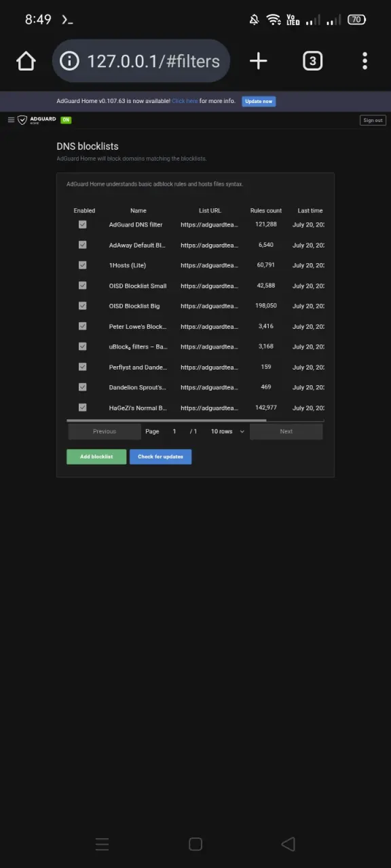Viewport: 391px width, 868px height.
Task: Open the 10 rows page size dropdown
Action: (227, 431)
